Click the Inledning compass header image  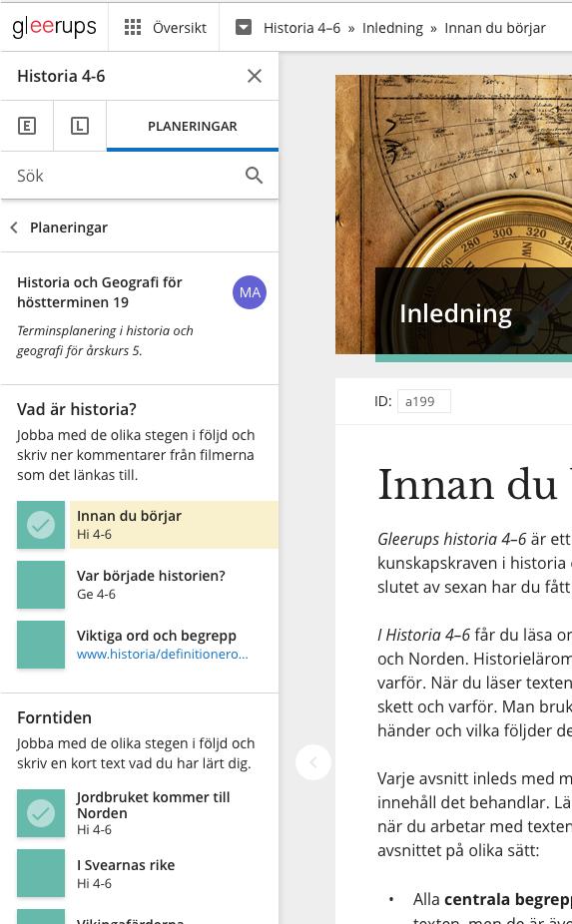[453, 215]
